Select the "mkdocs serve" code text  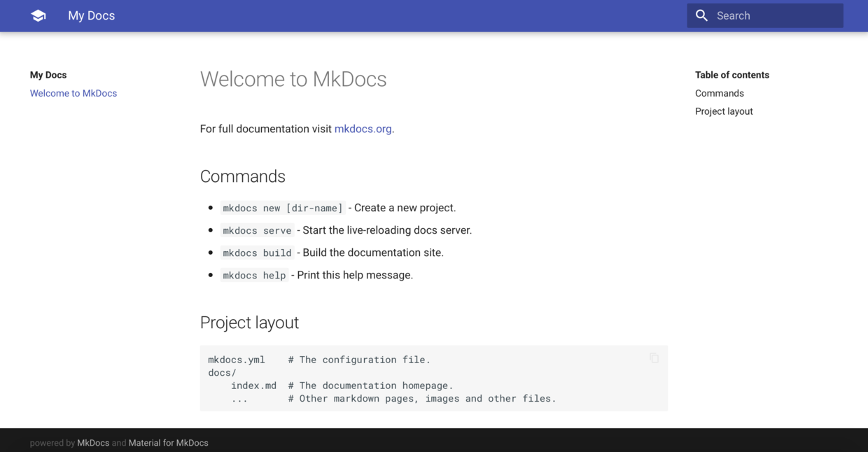(257, 230)
